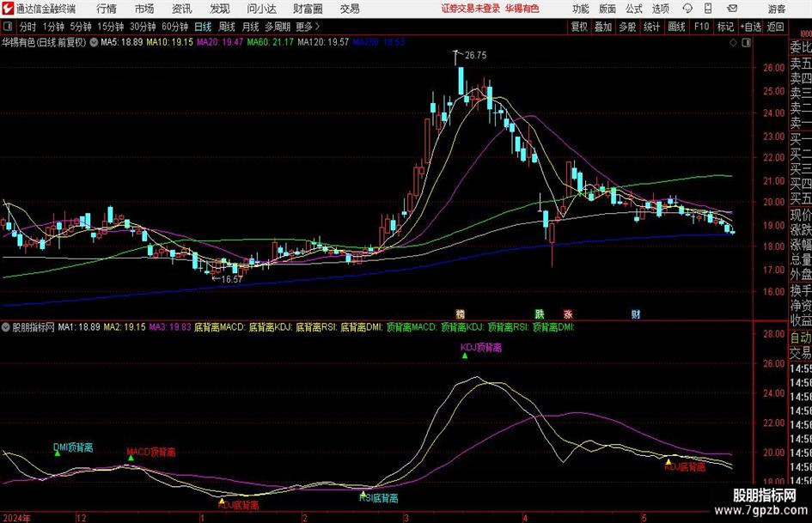The image size is (812, 523).
Task: Switch to 周线 weekly tab
Action: (x=227, y=27)
